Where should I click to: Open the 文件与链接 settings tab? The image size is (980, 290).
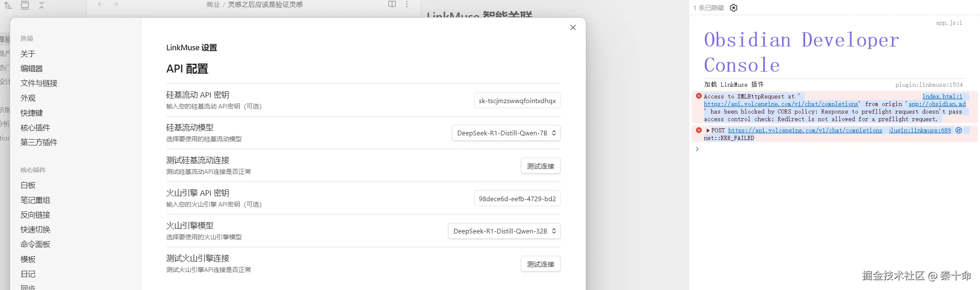coord(39,83)
